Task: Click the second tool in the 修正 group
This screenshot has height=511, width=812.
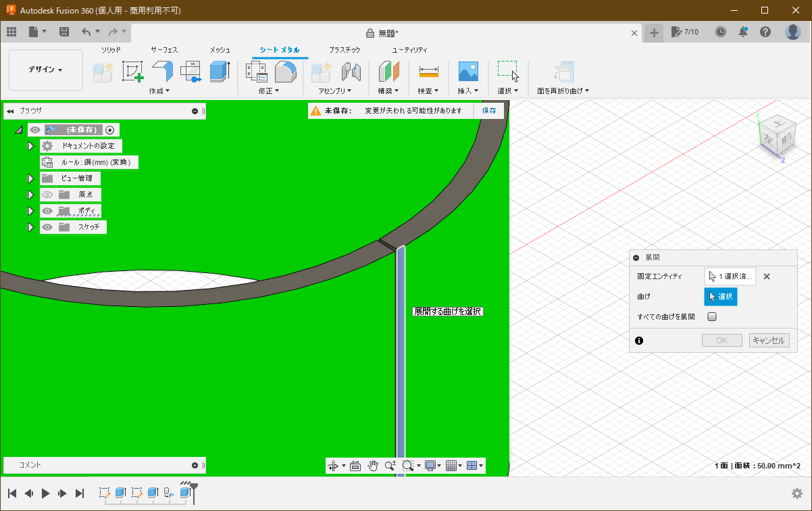Action: (x=285, y=72)
